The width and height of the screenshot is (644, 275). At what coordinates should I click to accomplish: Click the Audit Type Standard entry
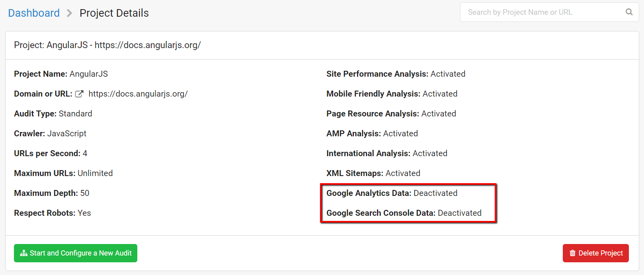(x=53, y=114)
